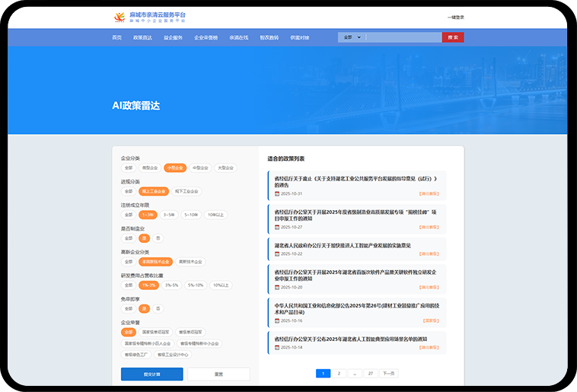The image size is (577, 392).
Task: Select 中型企业 under 企业分类
Action: pyautogui.click(x=199, y=167)
